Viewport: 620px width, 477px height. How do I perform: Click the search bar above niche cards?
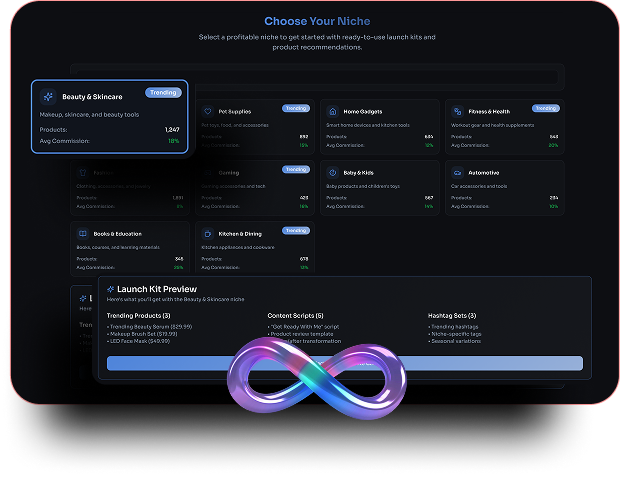click(x=316, y=76)
